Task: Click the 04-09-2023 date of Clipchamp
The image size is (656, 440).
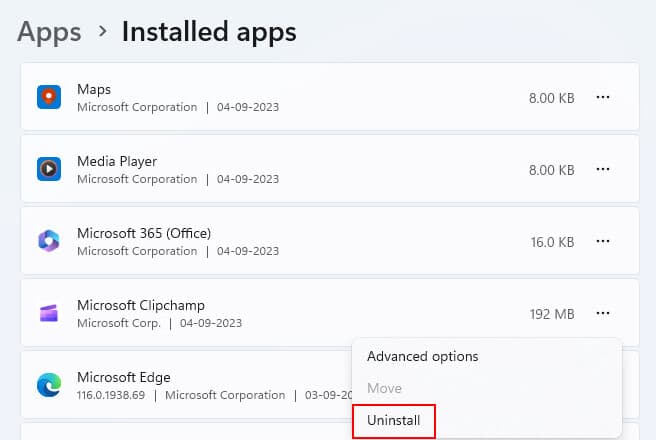Action: [x=211, y=323]
